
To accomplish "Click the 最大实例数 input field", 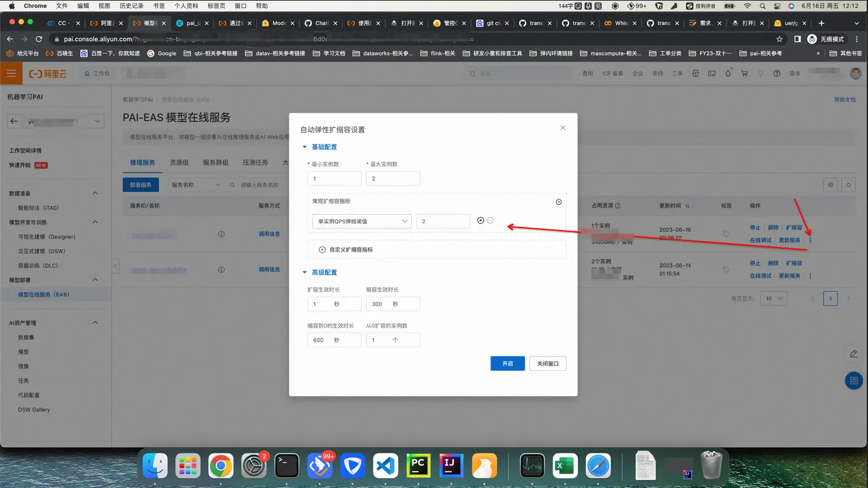I will click(x=393, y=179).
